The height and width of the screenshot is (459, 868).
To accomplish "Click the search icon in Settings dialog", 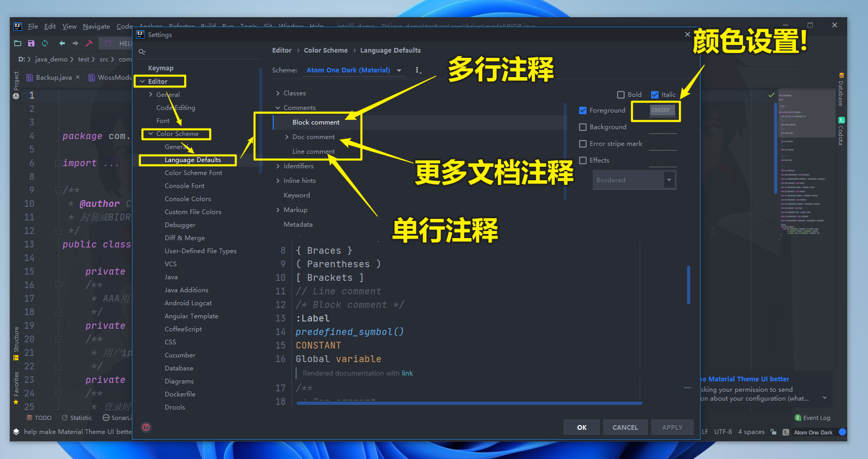I will (142, 52).
